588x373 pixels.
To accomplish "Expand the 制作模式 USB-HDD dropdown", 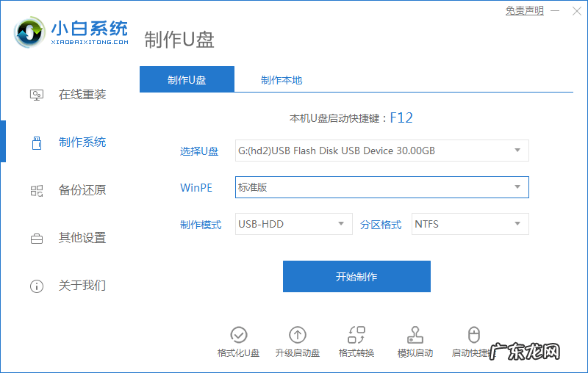I will click(294, 224).
